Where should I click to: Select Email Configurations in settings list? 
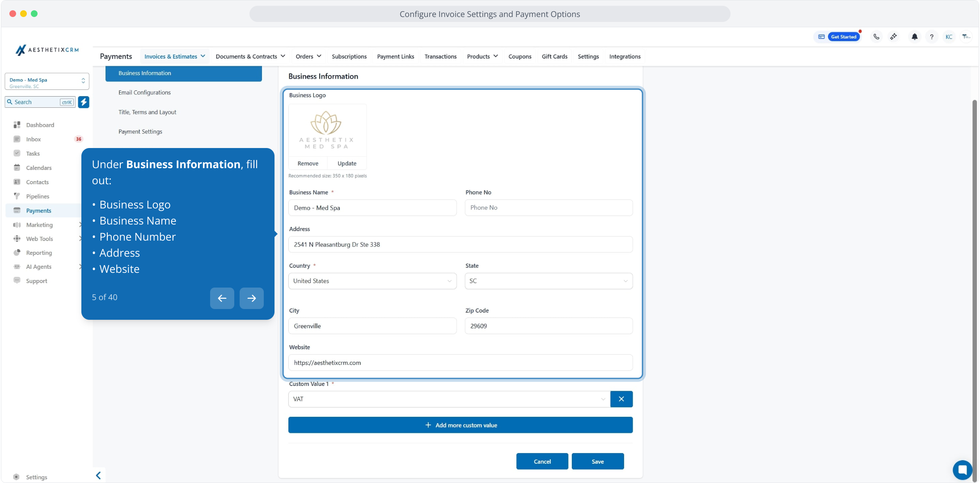(144, 93)
